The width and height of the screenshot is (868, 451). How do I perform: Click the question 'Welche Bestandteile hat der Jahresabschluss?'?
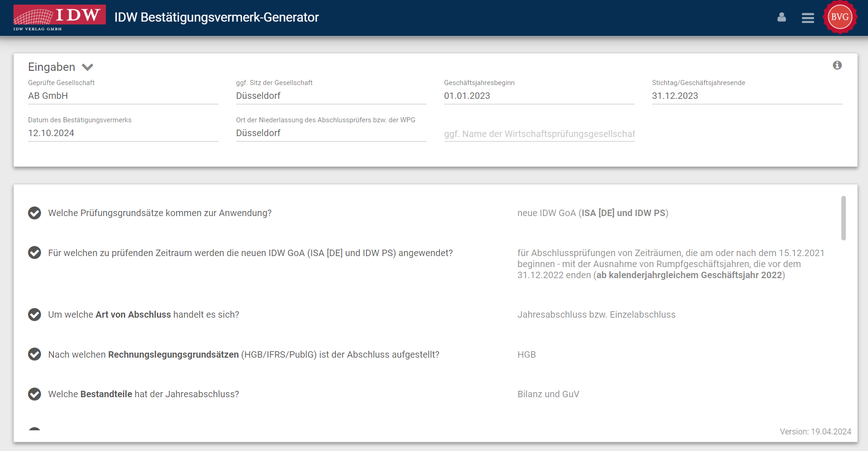(x=144, y=394)
